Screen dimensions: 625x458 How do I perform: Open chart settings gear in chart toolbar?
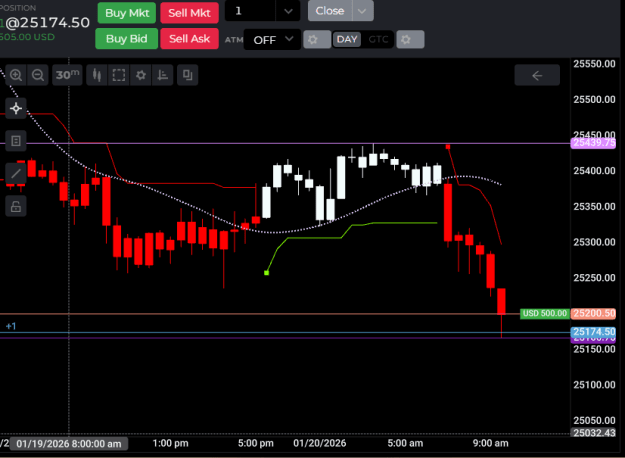click(x=141, y=75)
